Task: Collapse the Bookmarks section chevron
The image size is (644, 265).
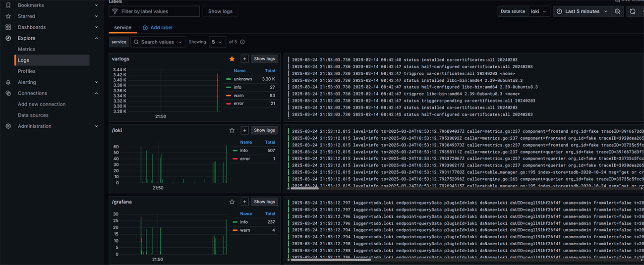Action: point(96,5)
